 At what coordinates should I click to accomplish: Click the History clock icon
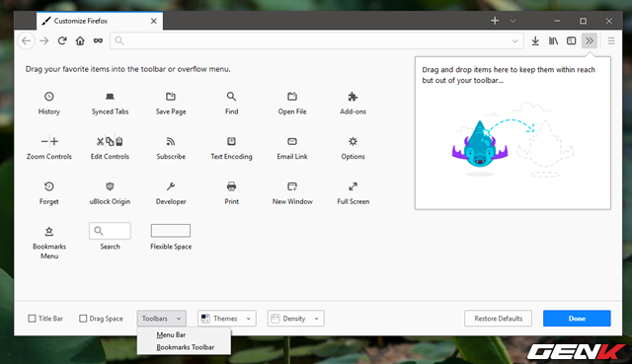point(48,97)
